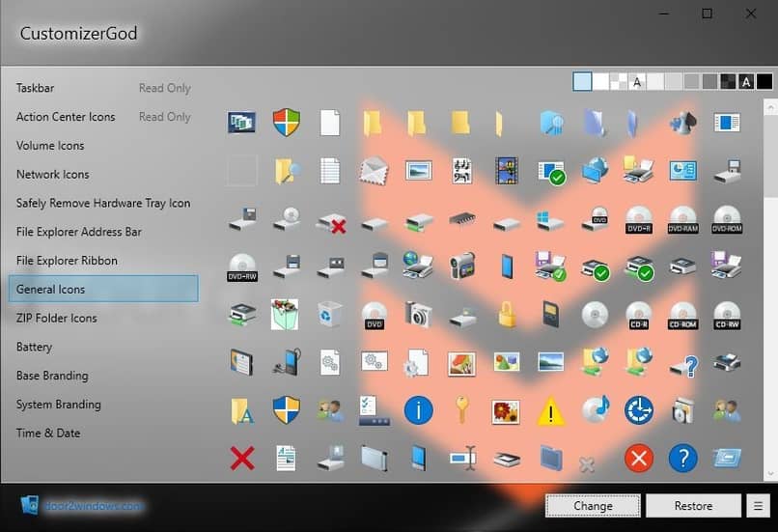
Task: Open the Battery icons category
Action: [x=35, y=347]
